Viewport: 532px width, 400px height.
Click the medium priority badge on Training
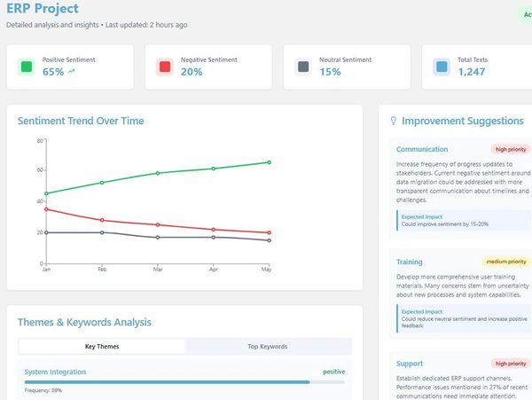click(x=506, y=262)
